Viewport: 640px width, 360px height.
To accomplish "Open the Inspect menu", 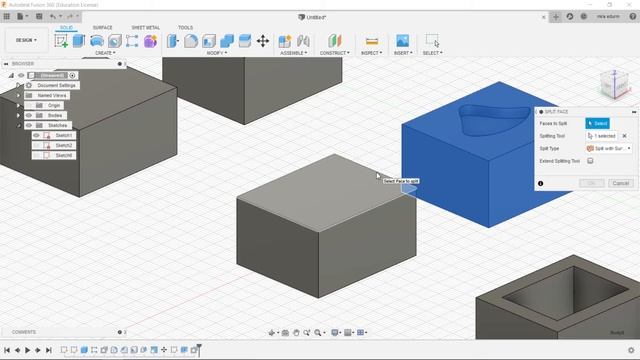I will tap(371, 53).
